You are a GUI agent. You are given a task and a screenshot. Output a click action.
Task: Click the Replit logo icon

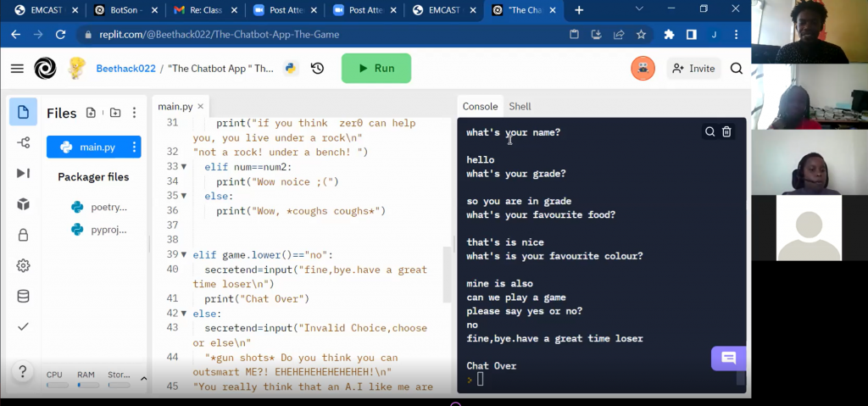[x=45, y=69]
